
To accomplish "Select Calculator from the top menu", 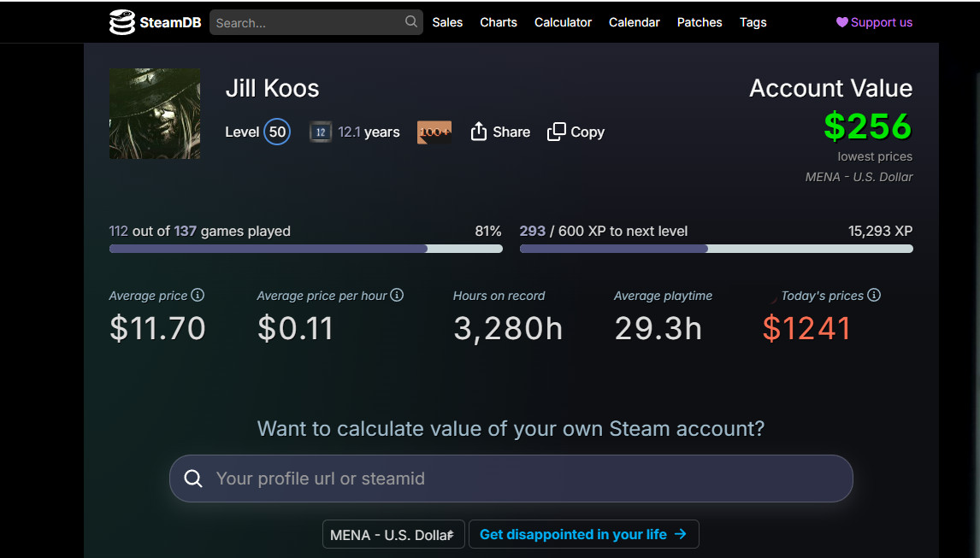I will click(563, 22).
